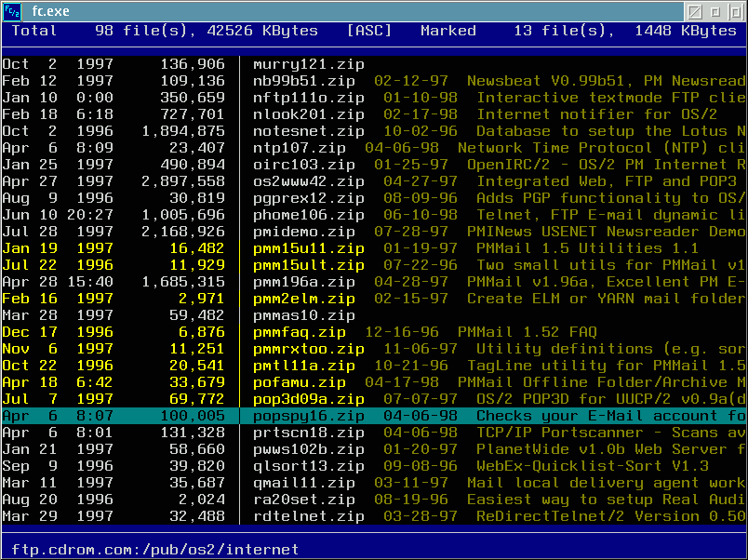Image resolution: width=748 pixels, height=560 pixels.
Task: Click size 2,168,926 of pmidemo.zip
Action: pos(183,232)
